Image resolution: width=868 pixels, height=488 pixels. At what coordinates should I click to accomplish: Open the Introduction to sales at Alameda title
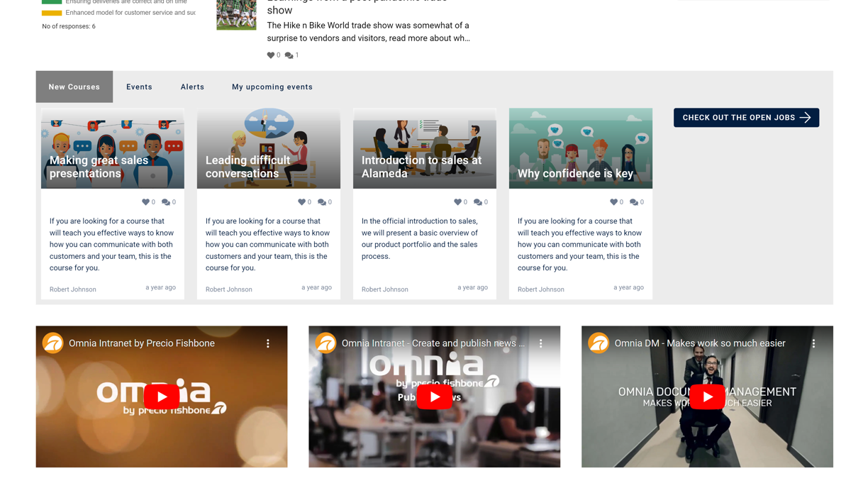(421, 167)
